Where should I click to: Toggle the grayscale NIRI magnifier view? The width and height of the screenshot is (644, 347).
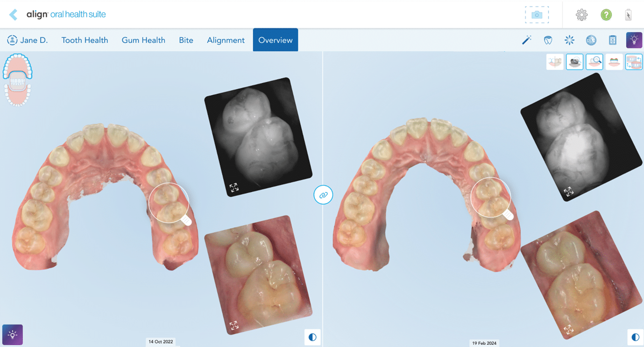(574, 62)
